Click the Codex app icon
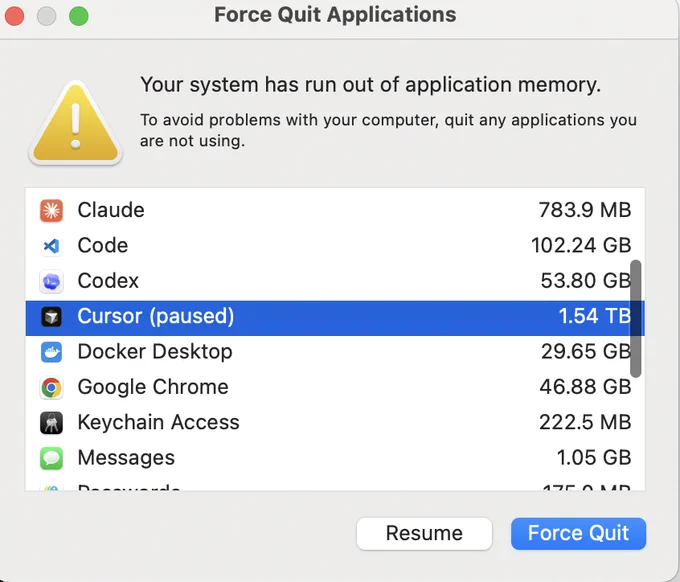The image size is (680, 582). 51,281
